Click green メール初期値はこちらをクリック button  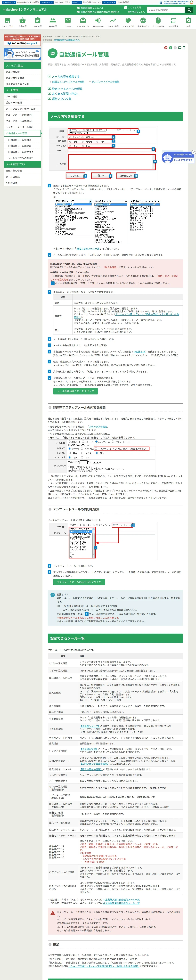(x=75, y=391)
